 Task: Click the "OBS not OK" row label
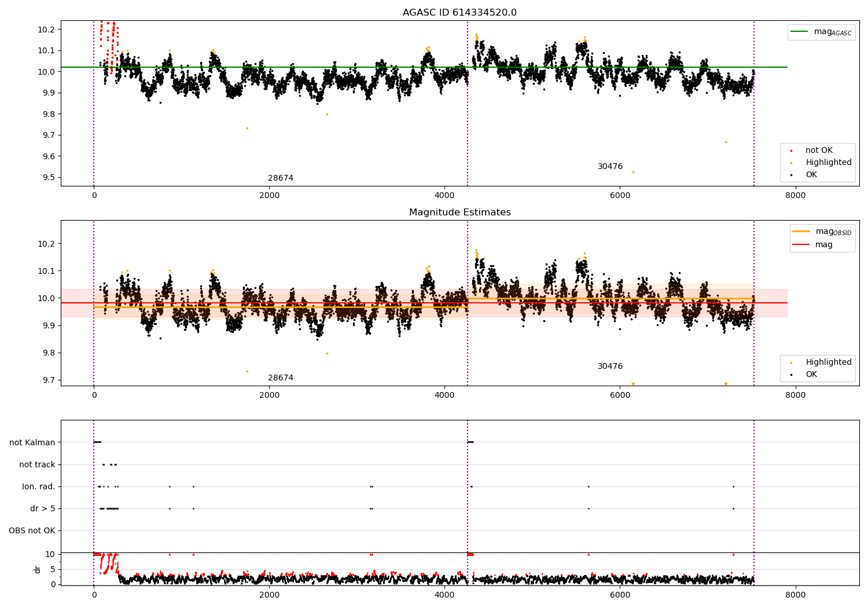point(32,530)
